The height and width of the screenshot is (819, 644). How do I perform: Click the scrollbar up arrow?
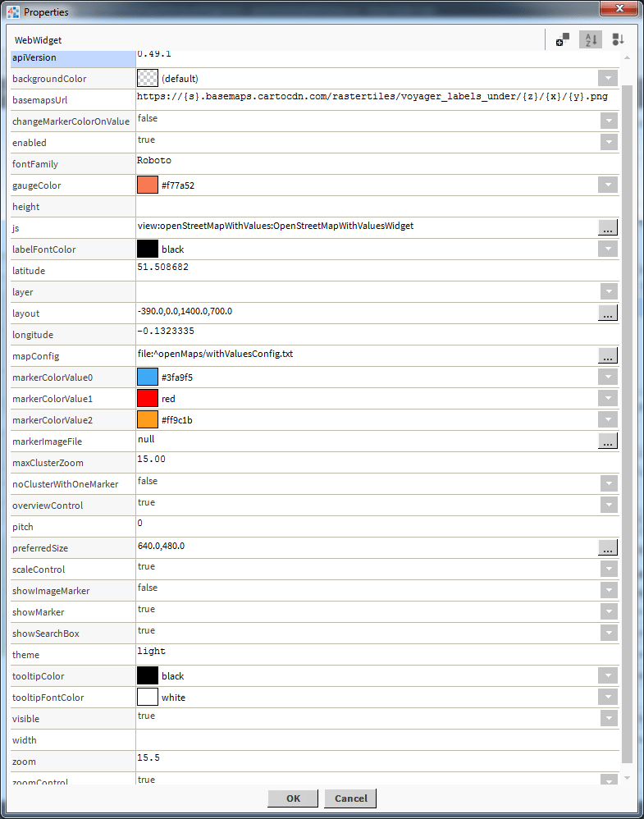627,57
